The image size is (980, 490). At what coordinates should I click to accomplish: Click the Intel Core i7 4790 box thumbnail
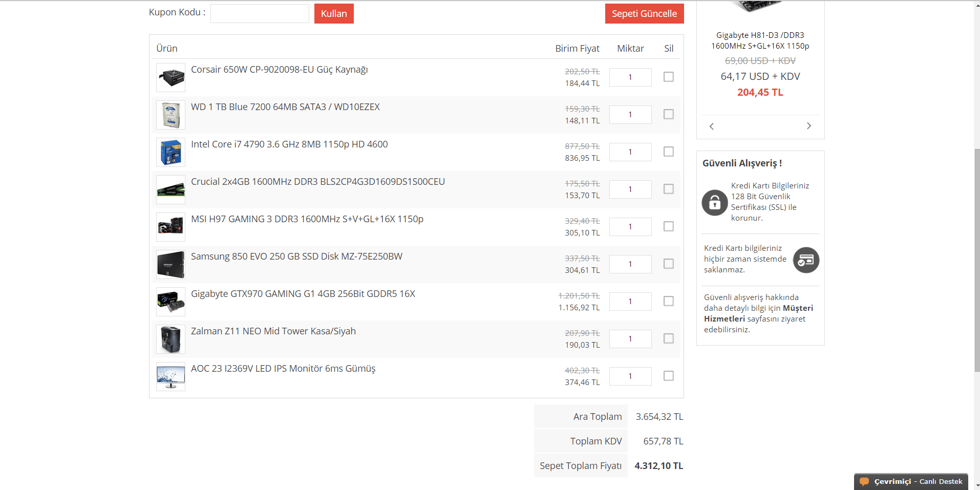[171, 152]
